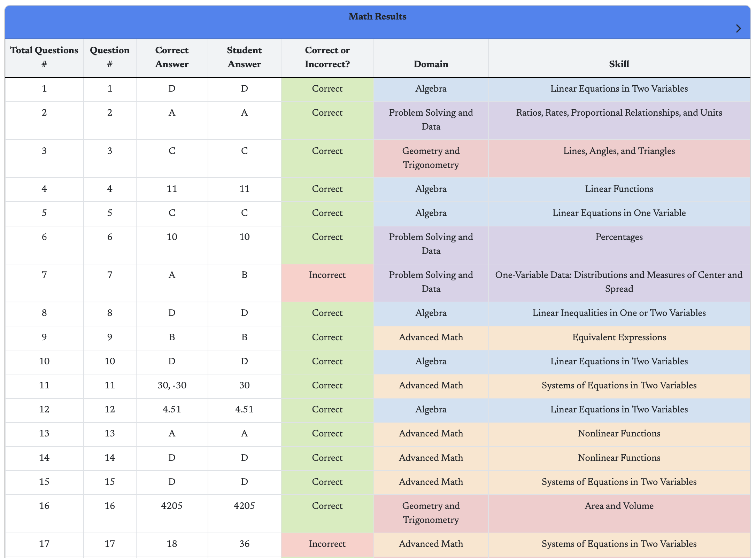Click the Skill column header
Image resolution: width=756 pixels, height=558 pixels.
[619, 64]
